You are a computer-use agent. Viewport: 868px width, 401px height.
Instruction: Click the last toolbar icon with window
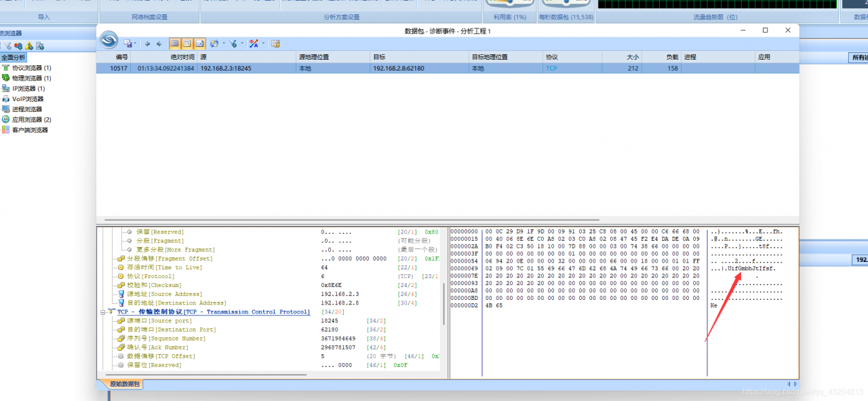(x=275, y=43)
